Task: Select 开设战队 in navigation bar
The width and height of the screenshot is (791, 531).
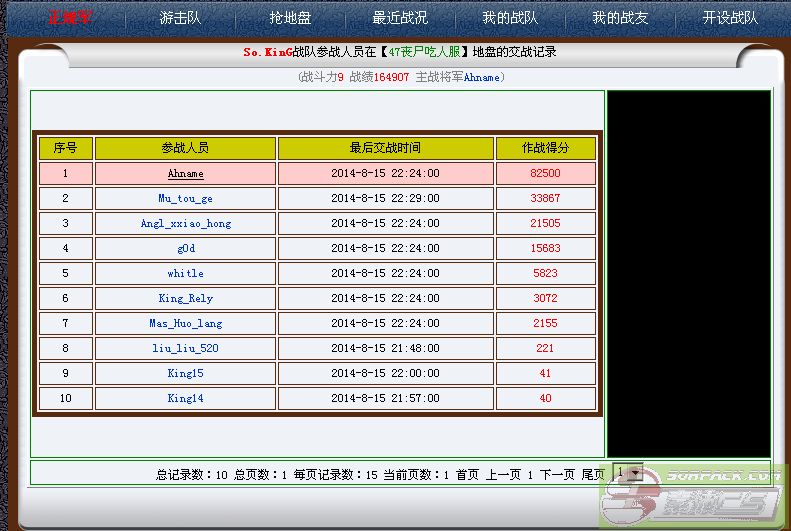Action: click(x=729, y=18)
